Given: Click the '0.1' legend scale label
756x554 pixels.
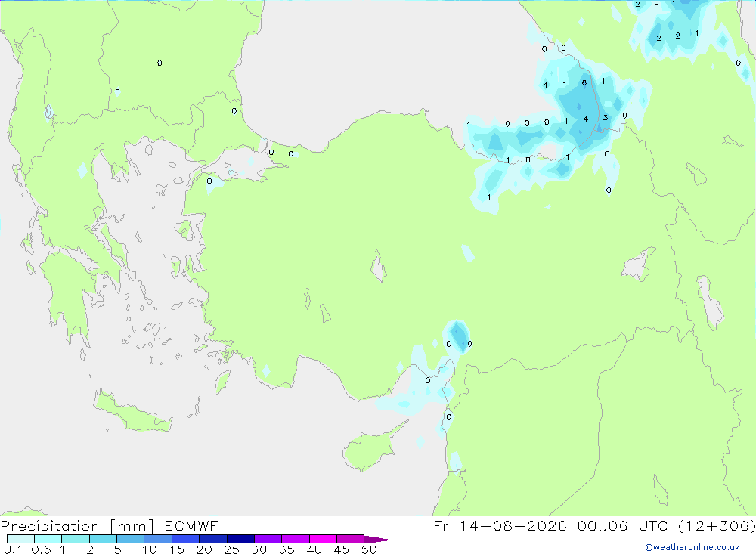Looking at the screenshot, I should point(13,549).
